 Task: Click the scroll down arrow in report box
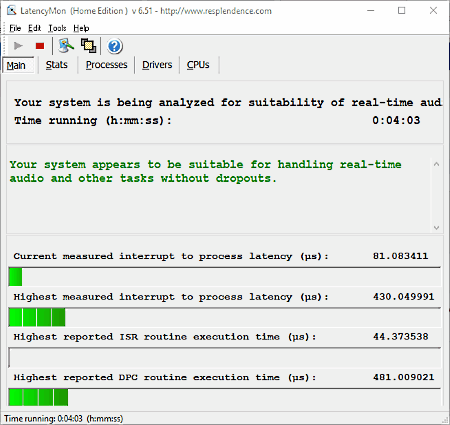(x=436, y=228)
